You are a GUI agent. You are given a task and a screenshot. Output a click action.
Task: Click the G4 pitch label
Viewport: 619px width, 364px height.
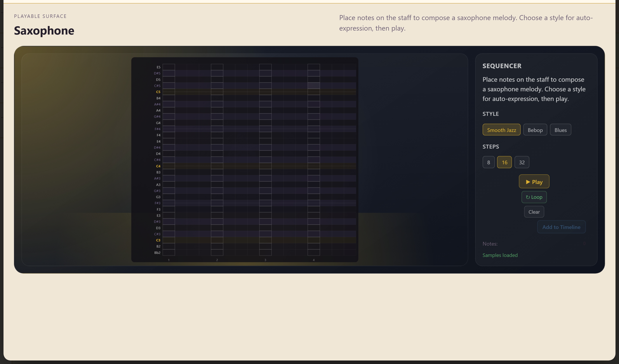coord(158,123)
